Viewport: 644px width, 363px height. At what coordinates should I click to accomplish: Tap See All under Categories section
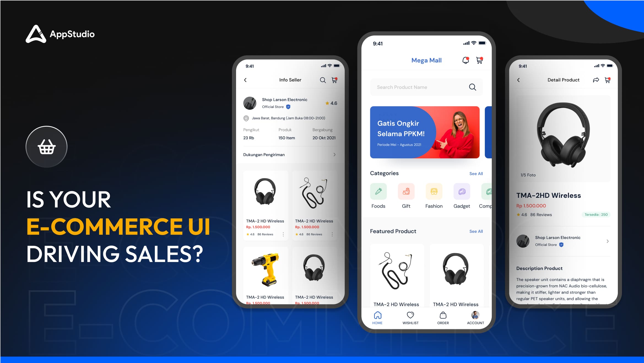coord(477,173)
